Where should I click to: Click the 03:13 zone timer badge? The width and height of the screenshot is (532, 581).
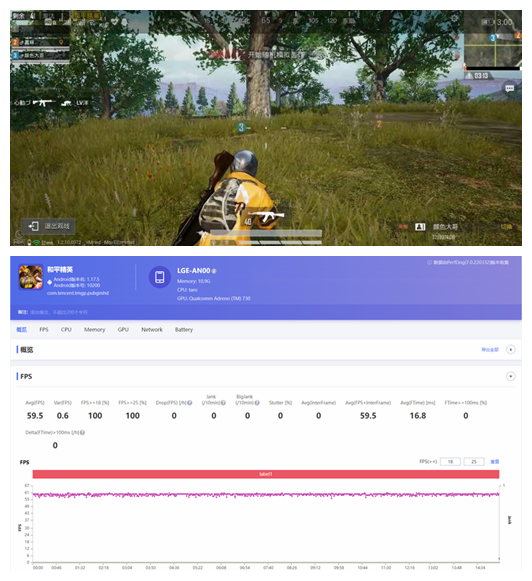[x=478, y=76]
